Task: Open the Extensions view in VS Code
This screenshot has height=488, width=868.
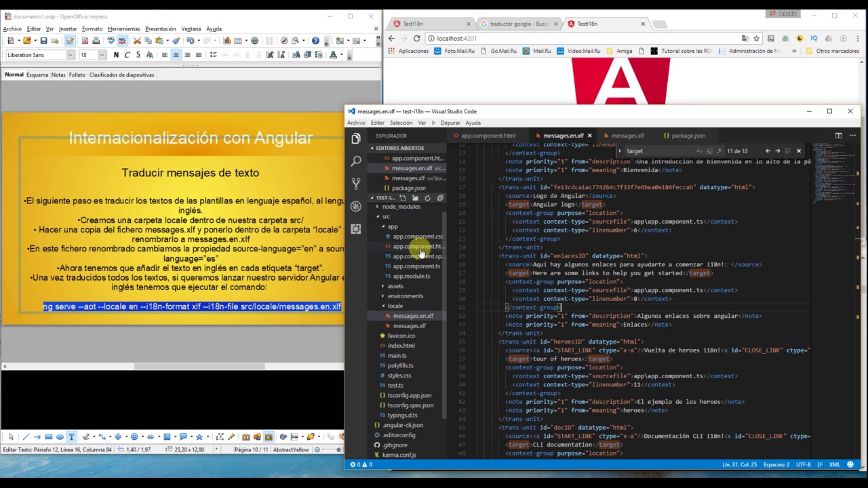Action: pyautogui.click(x=356, y=229)
